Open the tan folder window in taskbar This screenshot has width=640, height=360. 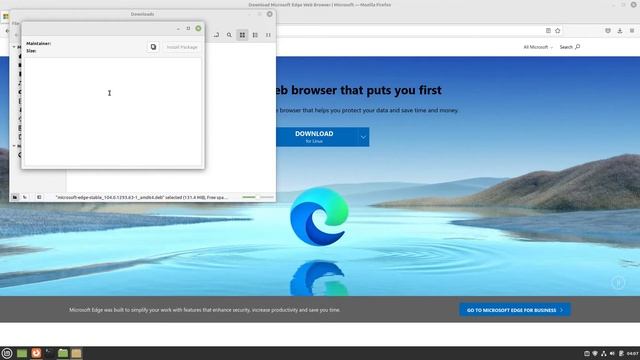coord(76,353)
